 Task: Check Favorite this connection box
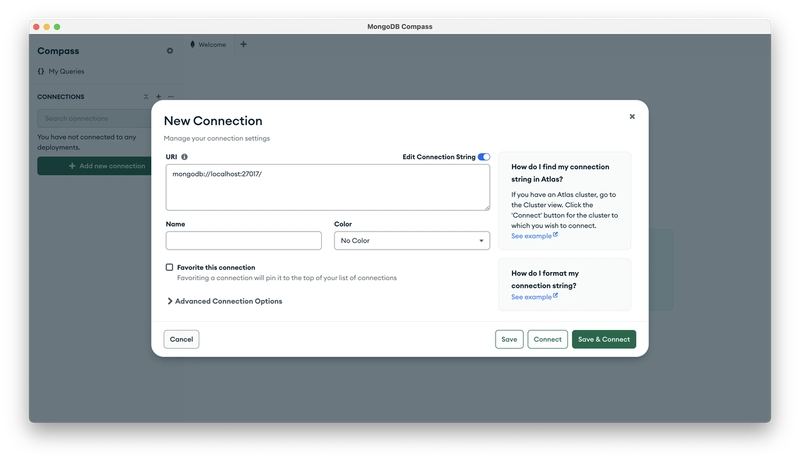pos(169,267)
